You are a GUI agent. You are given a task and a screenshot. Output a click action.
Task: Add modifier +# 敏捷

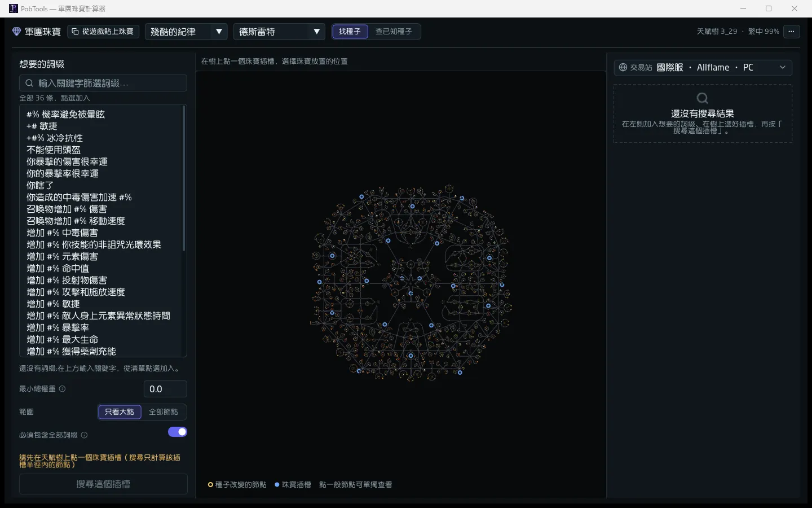point(101,126)
